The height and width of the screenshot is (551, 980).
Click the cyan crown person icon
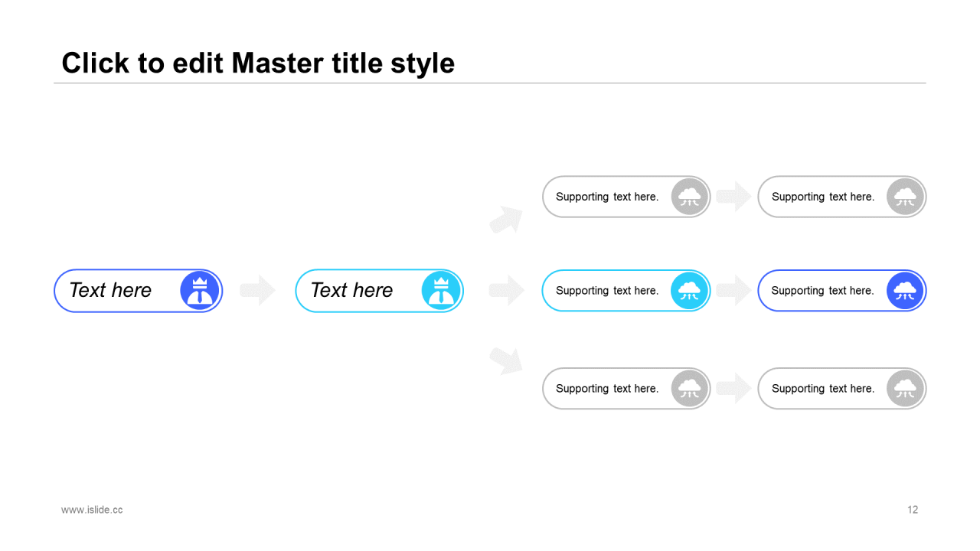[x=441, y=291]
